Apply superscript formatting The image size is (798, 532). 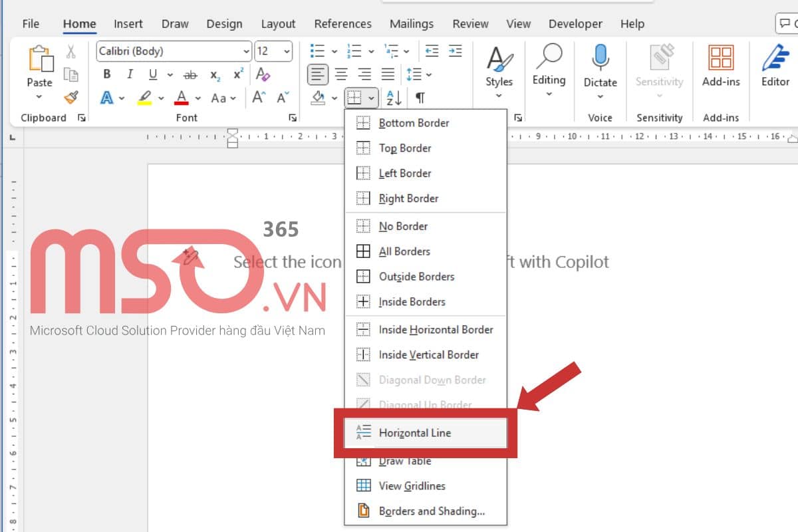238,74
